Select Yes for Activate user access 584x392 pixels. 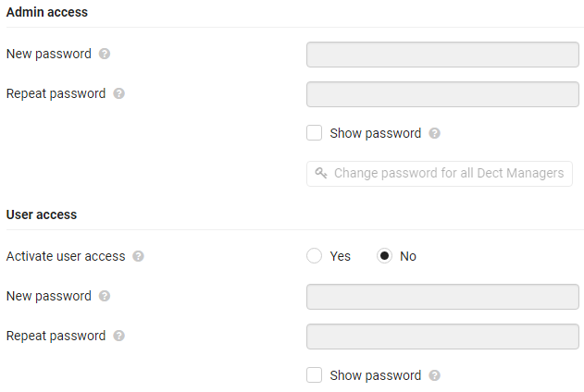click(x=315, y=256)
